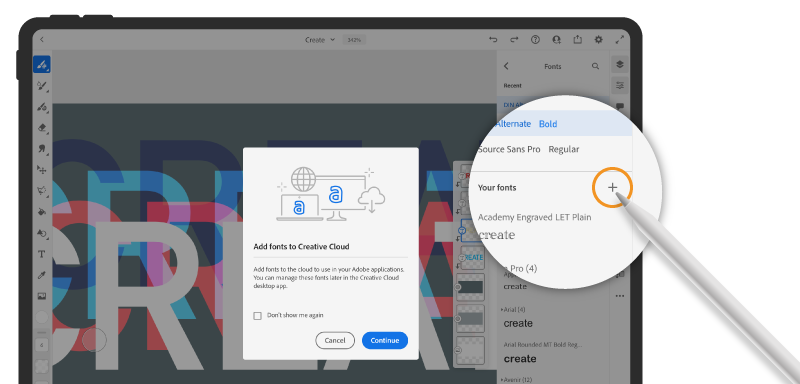Open the layer properties sliders icon
The width and height of the screenshot is (800, 384).
620,86
